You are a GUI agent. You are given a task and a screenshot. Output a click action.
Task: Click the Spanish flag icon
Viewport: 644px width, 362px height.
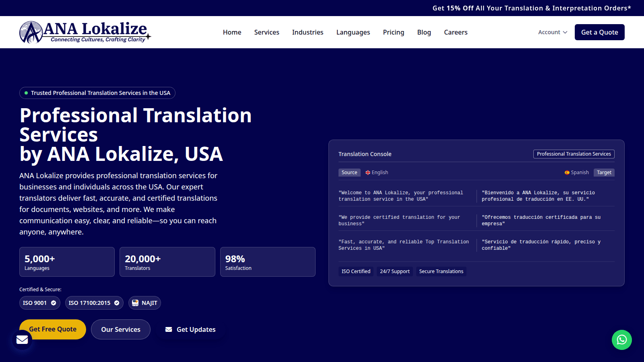pyautogui.click(x=567, y=173)
